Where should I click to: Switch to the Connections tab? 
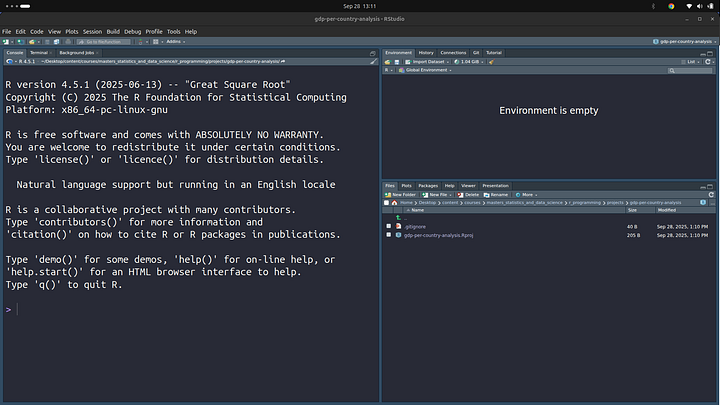(453, 53)
